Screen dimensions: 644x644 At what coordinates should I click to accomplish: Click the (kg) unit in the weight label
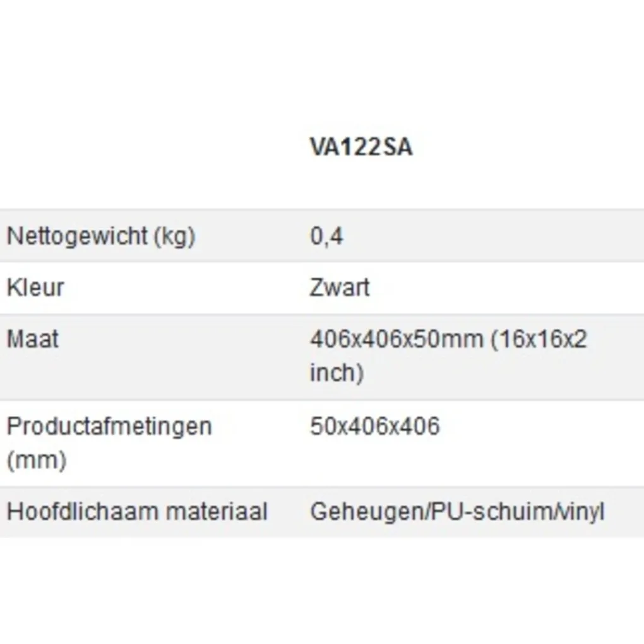(x=175, y=236)
